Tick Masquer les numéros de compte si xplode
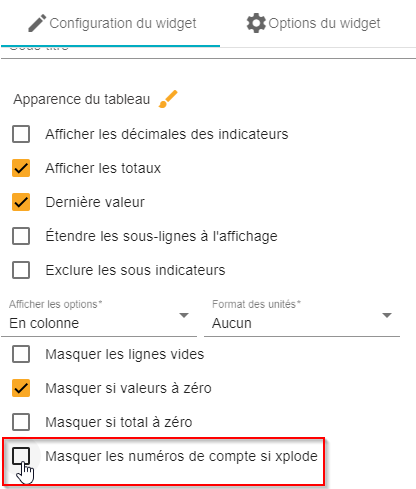Viewport: 416px width, 489px height. pos(21,456)
